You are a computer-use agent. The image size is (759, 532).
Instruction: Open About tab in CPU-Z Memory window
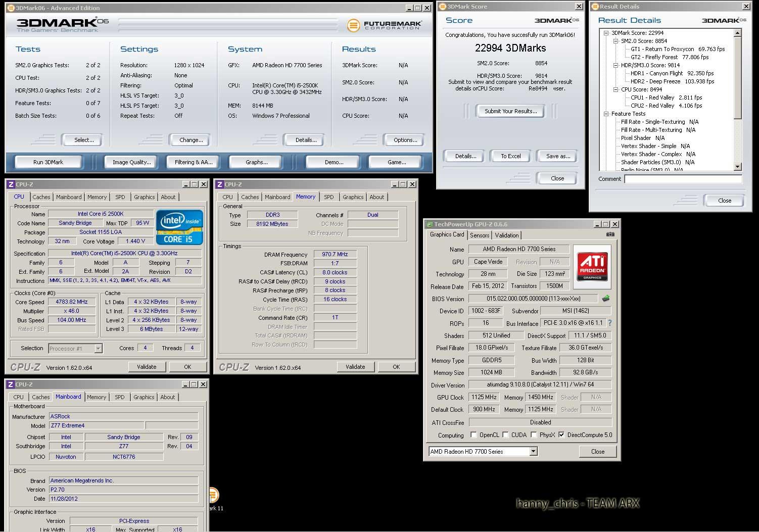click(377, 197)
